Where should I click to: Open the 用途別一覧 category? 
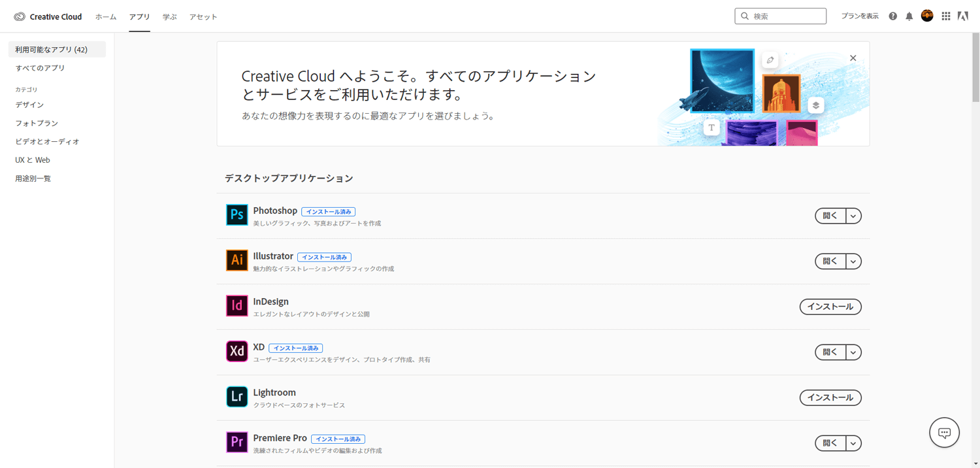click(33, 178)
